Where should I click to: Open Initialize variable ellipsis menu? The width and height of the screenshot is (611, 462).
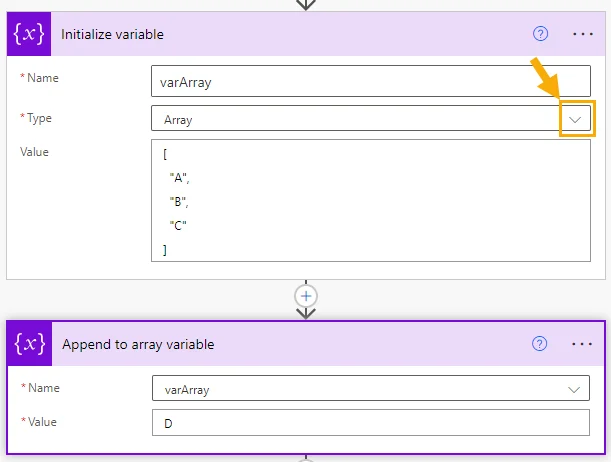[x=583, y=34]
